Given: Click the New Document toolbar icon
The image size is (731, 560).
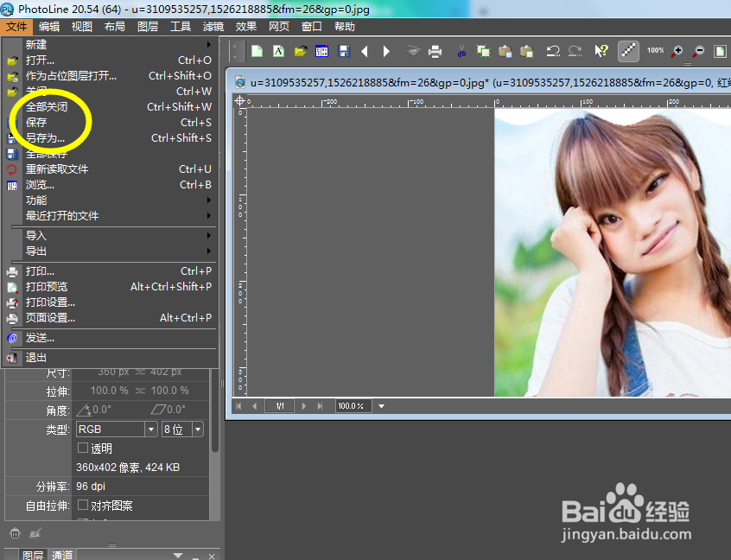Looking at the screenshot, I should click(x=257, y=51).
